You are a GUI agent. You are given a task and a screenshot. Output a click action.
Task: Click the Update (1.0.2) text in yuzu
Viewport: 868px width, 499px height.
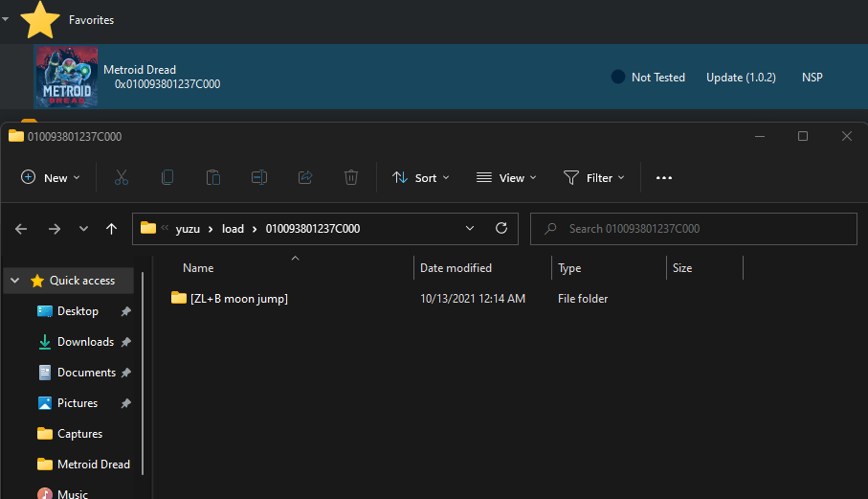point(741,77)
